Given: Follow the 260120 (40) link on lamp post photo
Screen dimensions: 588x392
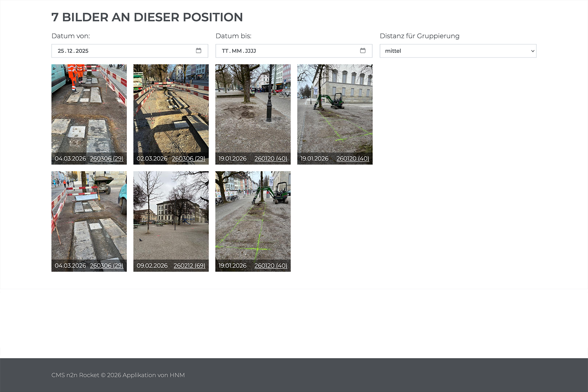Looking at the screenshot, I should click(271, 159).
